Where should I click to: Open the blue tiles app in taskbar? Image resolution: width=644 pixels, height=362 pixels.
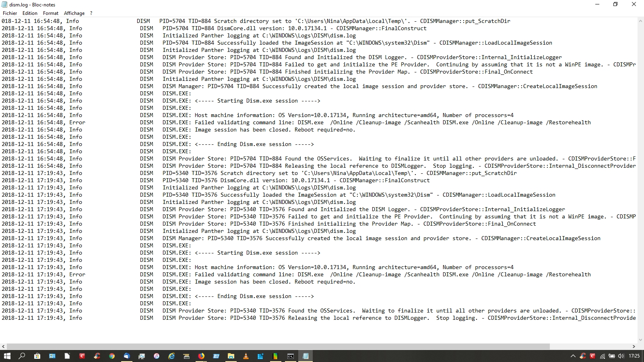click(x=261, y=356)
